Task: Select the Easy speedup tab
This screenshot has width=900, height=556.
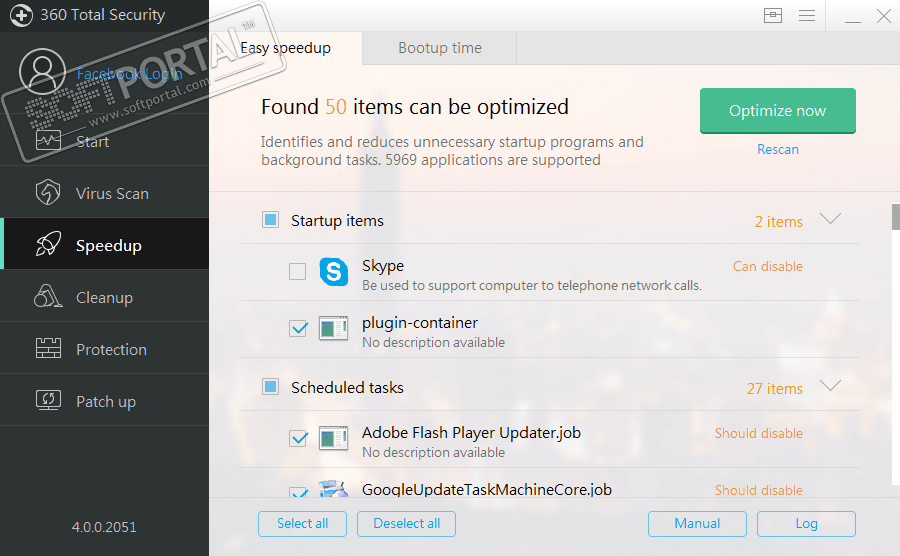Action: click(286, 48)
